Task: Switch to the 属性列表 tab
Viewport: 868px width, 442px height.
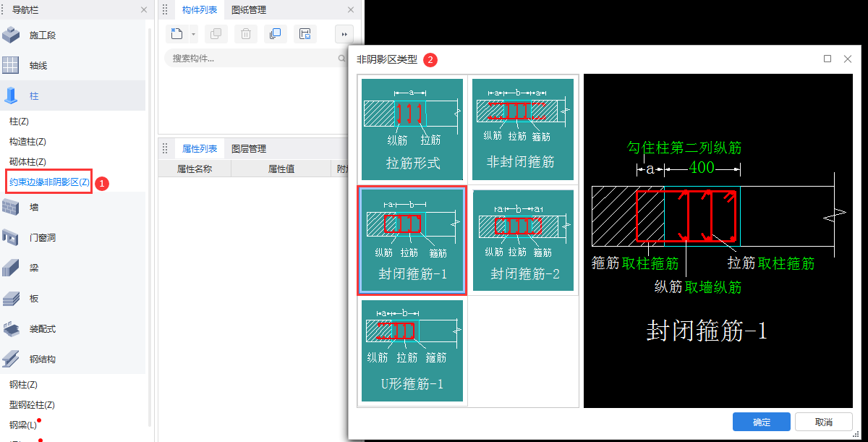Action: tap(200, 148)
